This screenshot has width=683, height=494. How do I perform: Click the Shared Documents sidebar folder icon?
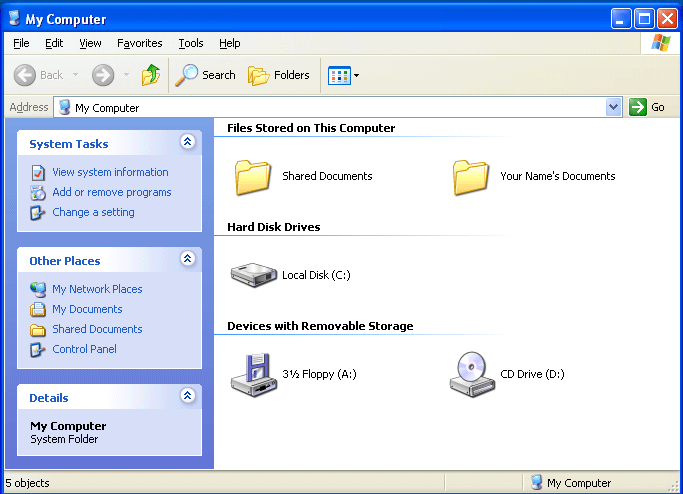pyautogui.click(x=38, y=330)
